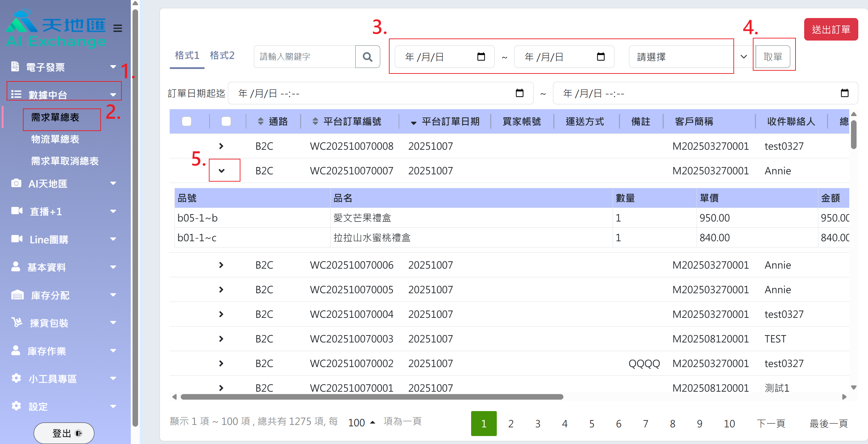The width and height of the screenshot is (868, 444).
Task: Click the magnifier search icon
Action: [367, 57]
